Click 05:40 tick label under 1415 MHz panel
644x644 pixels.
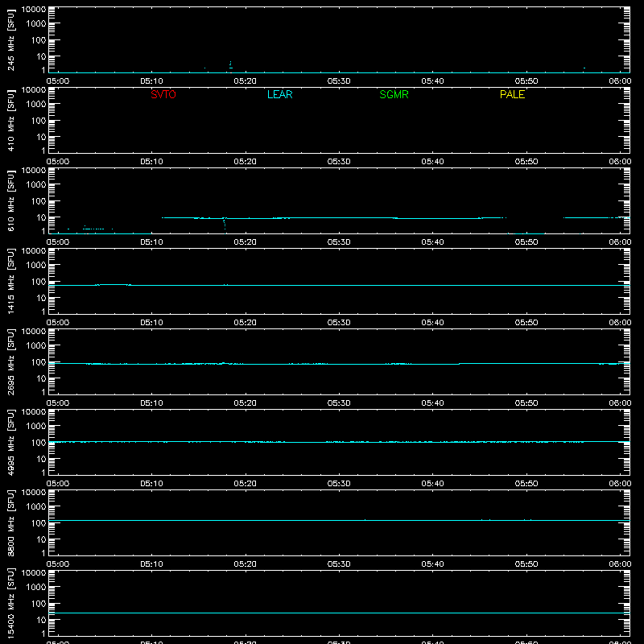click(x=432, y=323)
